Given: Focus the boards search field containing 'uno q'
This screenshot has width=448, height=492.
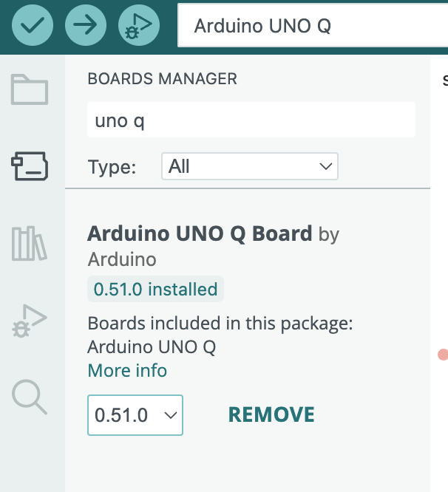Looking at the screenshot, I should (251, 120).
